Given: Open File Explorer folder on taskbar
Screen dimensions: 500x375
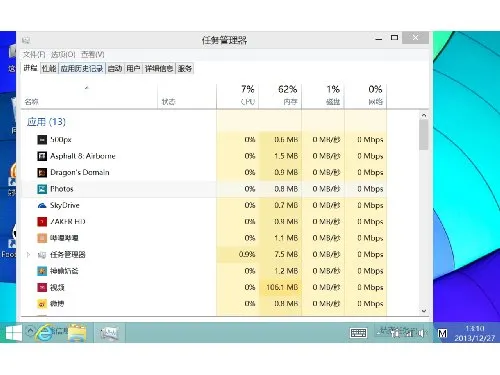Looking at the screenshot, I should 77,333.
